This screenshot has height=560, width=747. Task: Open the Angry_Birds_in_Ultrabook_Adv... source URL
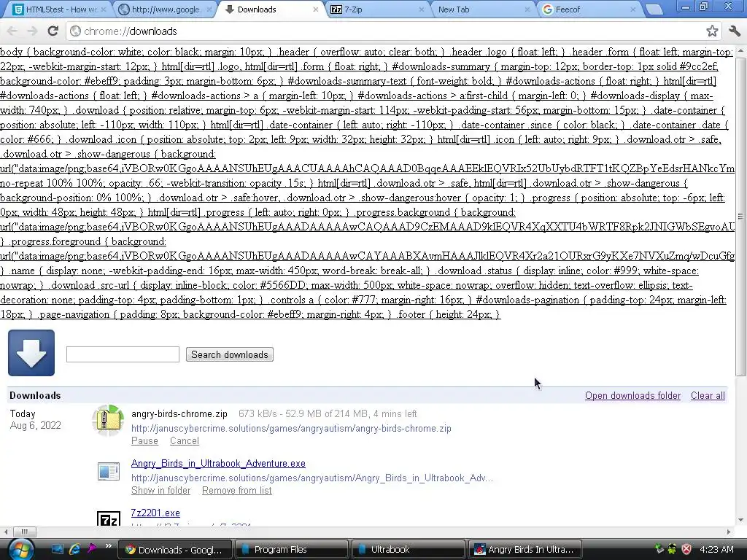[312, 478]
